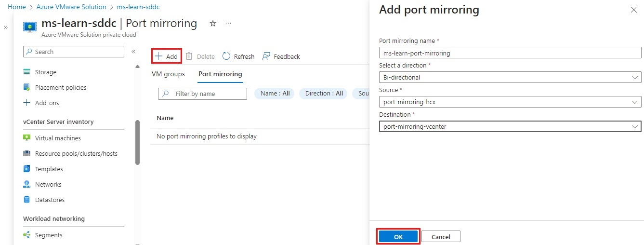Click the Port mirroring name field

(510, 53)
